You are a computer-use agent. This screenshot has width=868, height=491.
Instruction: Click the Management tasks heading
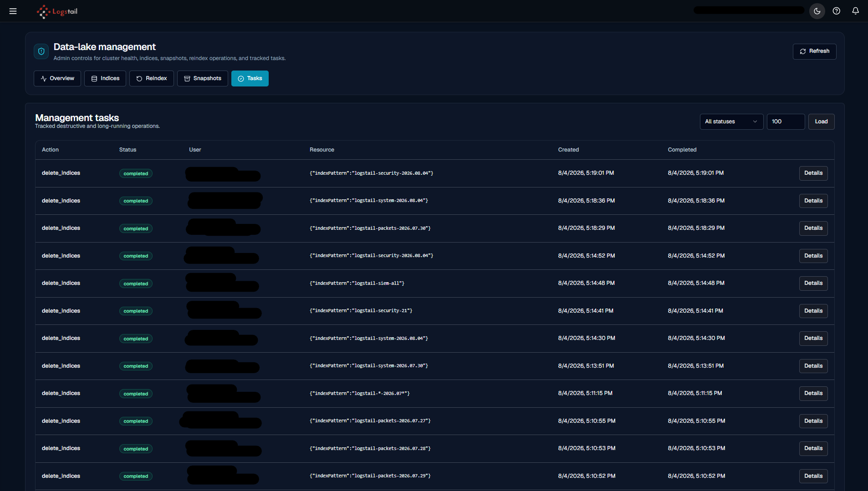click(x=77, y=118)
